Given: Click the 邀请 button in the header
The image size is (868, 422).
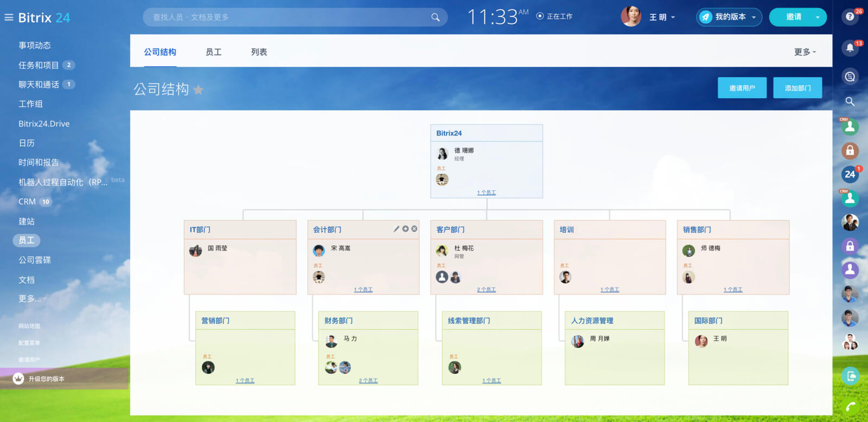Looking at the screenshot, I should pyautogui.click(x=793, y=17).
